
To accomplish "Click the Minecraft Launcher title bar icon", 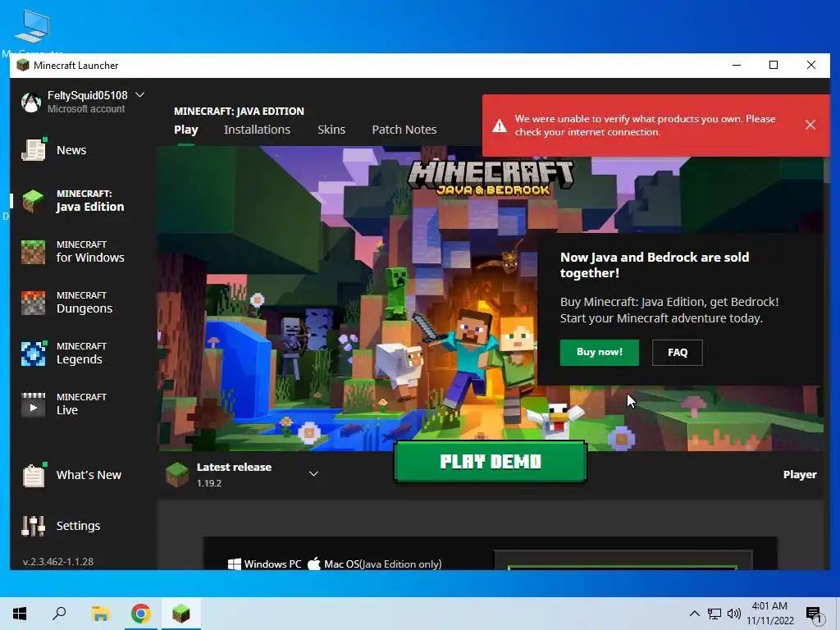I will pos(22,66).
